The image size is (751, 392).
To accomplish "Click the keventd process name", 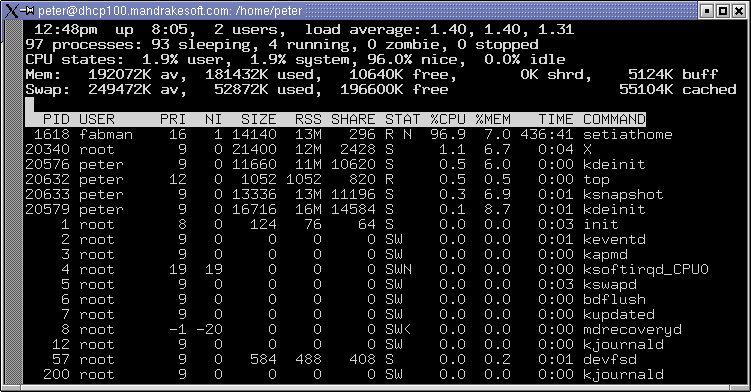I will point(614,239).
